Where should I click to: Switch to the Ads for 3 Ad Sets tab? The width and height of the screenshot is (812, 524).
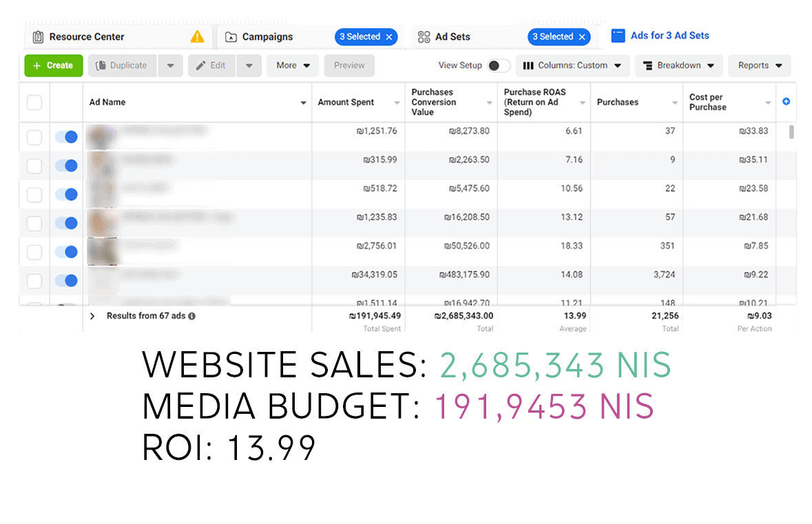[661, 36]
